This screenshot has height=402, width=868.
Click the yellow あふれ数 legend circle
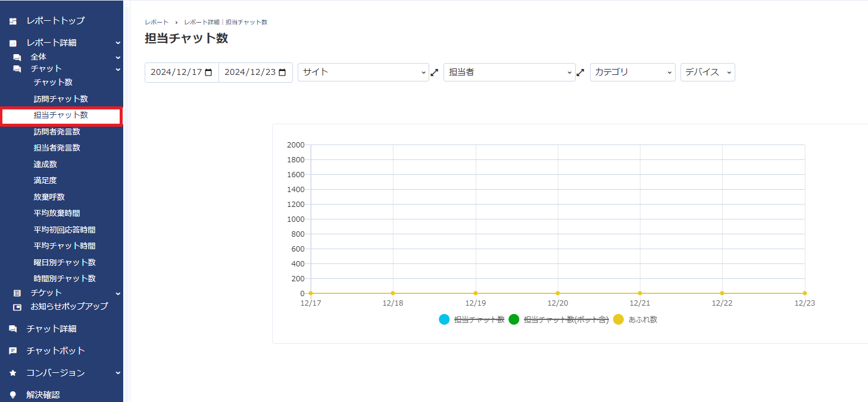pos(619,319)
